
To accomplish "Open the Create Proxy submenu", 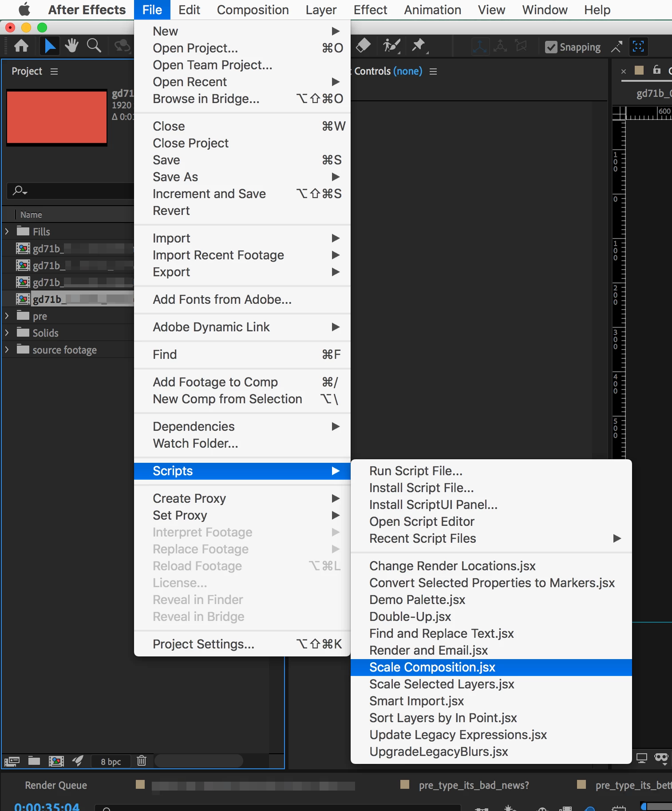I will pos(242,498).
